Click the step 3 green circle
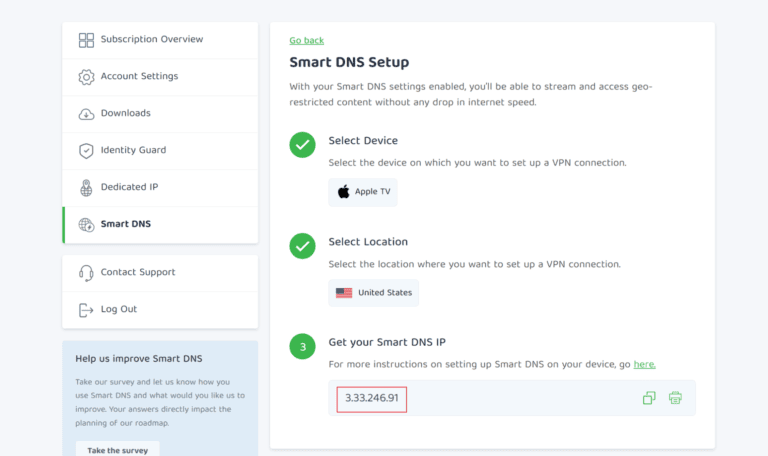 coord(302,347)
